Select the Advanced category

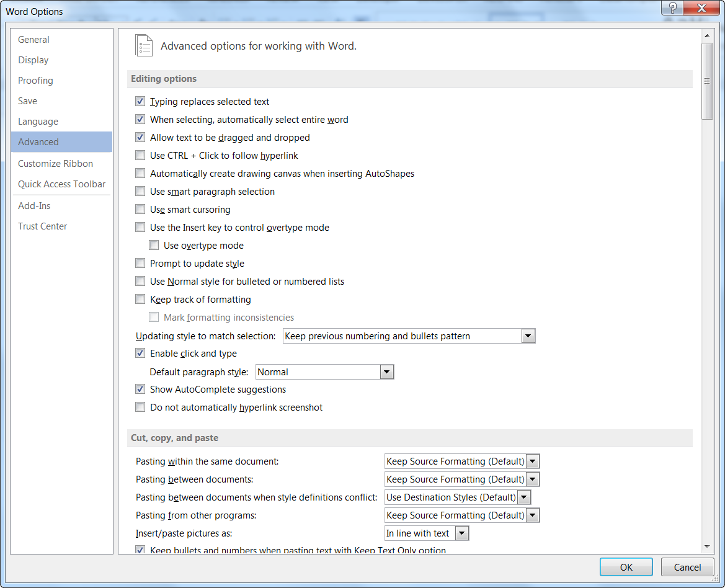[x=61, y=142]
